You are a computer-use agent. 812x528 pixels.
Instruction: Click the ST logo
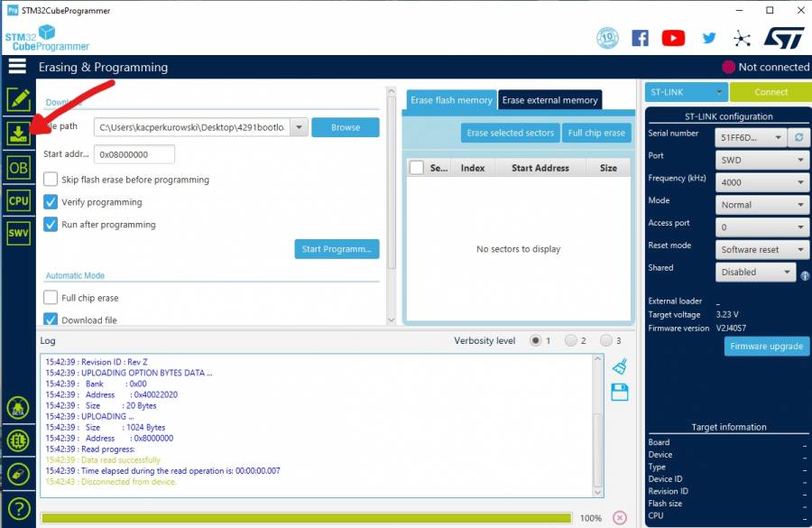784,38
